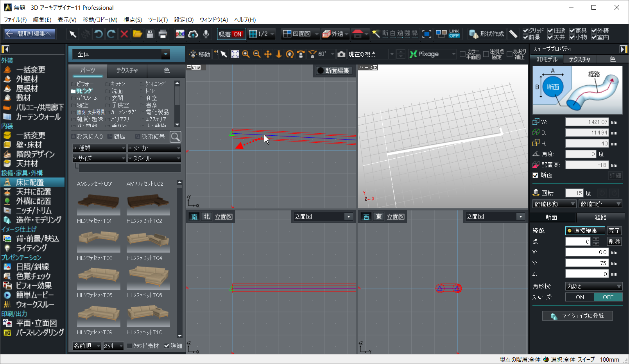Screen dimensions: 629x364
Task: Switch to the テクスチャ tab in parts panel
Action: click(x=127, y=70)
